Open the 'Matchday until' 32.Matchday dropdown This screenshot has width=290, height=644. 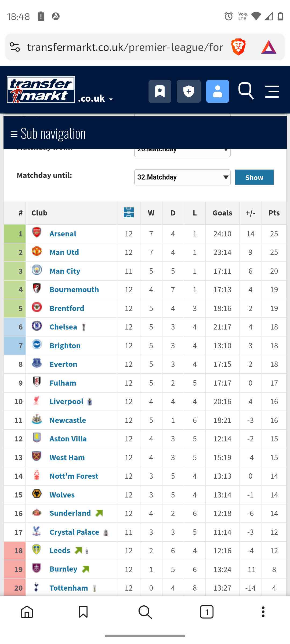182,177
